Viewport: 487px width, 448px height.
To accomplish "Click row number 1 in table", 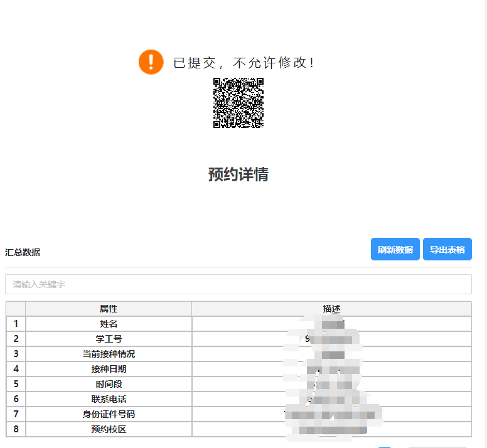I will 16,324.
